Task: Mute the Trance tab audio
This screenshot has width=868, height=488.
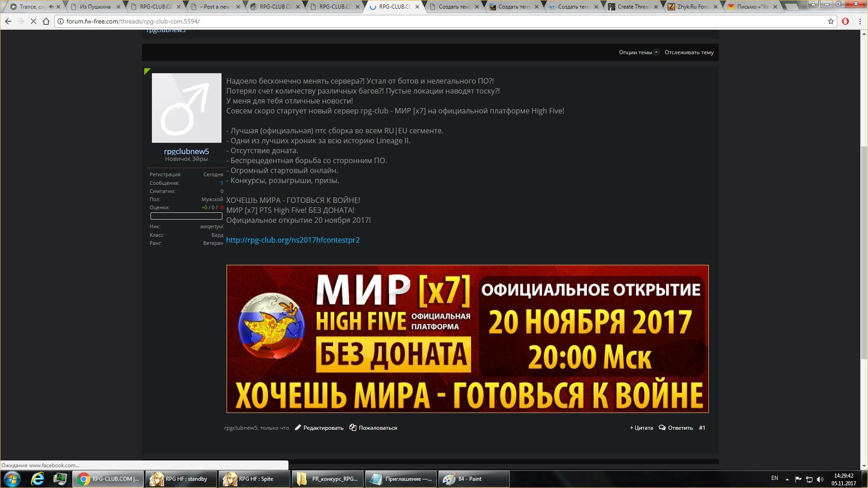Action: tap(51, 7)
